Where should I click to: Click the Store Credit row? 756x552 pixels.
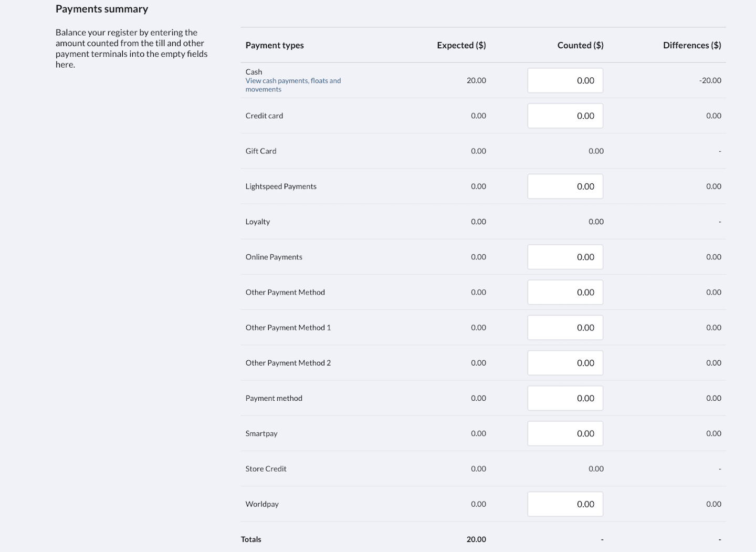pyautogui.click(x=266, y=468)
